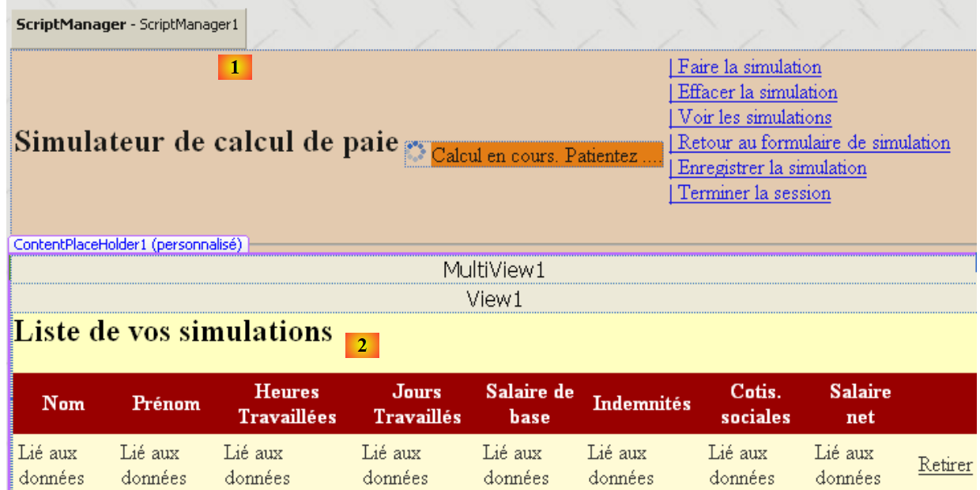The image size is (980, 490).
Task: Click the Nom column header
Action: 63,403
